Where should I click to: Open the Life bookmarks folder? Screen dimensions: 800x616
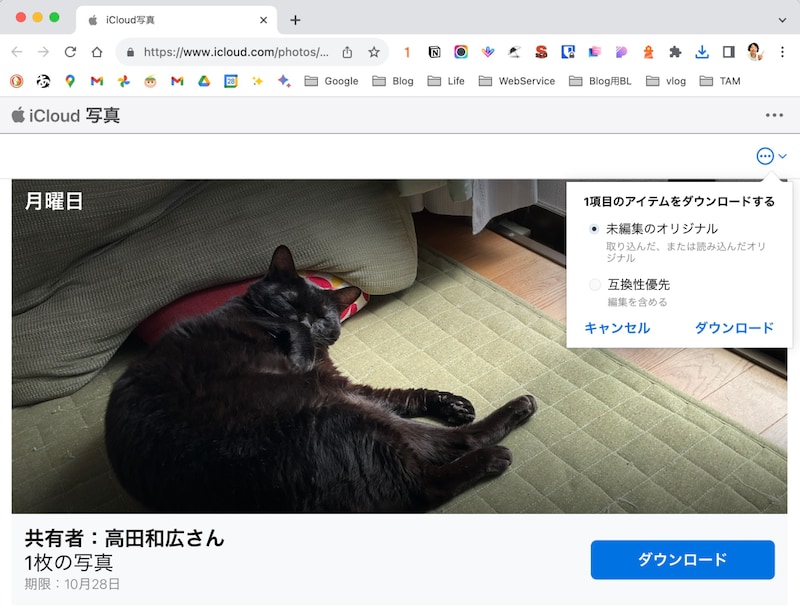[x=446, y=81]
